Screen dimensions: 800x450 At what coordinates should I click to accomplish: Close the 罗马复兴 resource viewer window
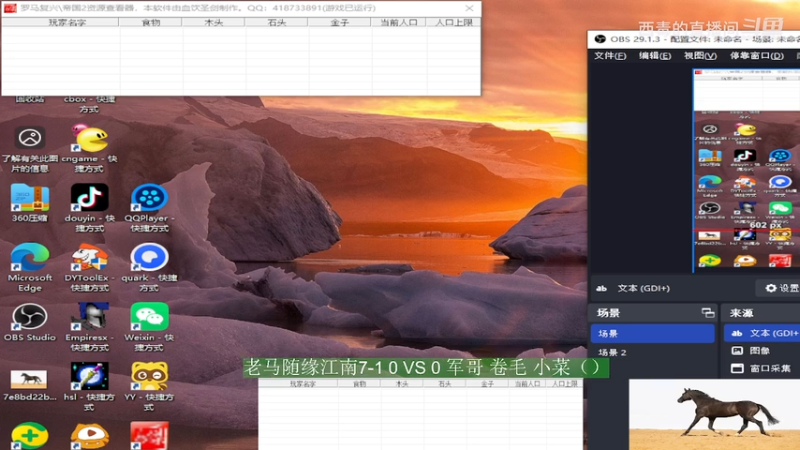[469, 8]
